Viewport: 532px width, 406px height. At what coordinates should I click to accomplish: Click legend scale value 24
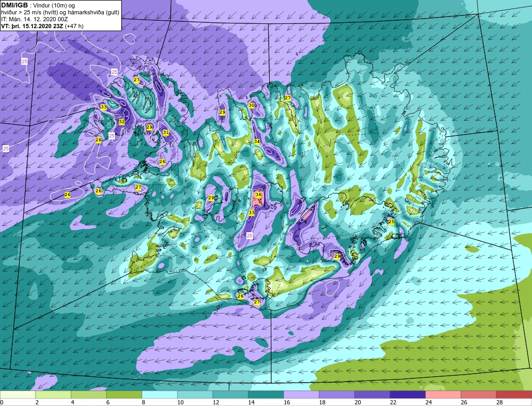(x=428, y=402)
